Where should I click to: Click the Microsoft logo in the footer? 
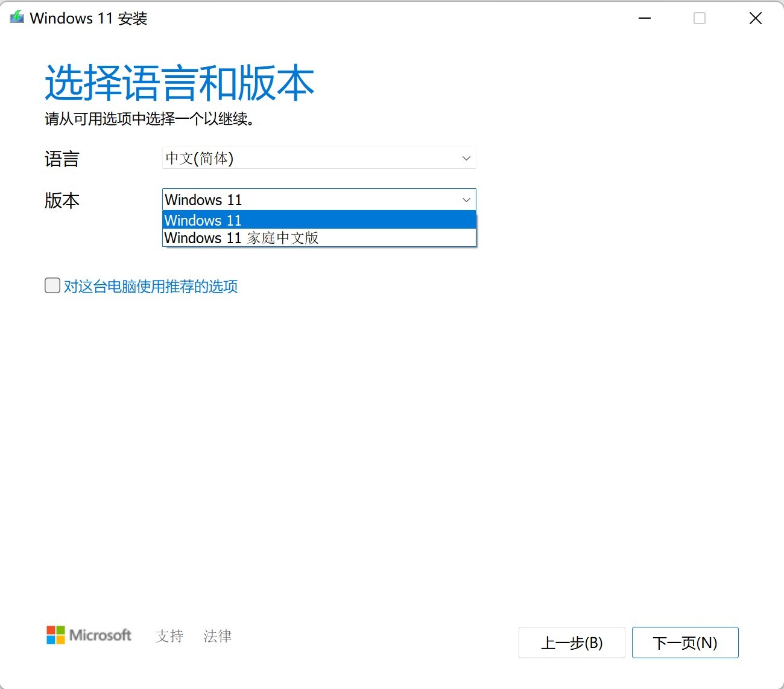click(89, 635)
